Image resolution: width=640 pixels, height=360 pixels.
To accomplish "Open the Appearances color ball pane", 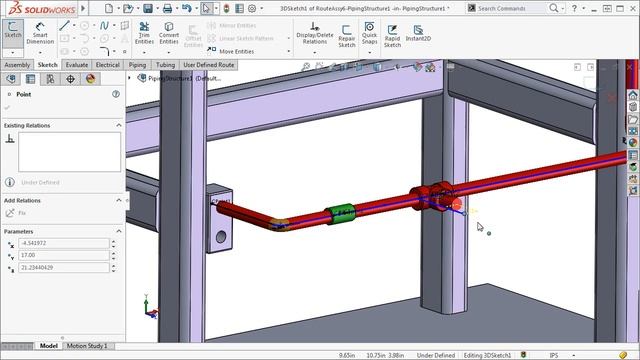I will click(x=633, y=142).
